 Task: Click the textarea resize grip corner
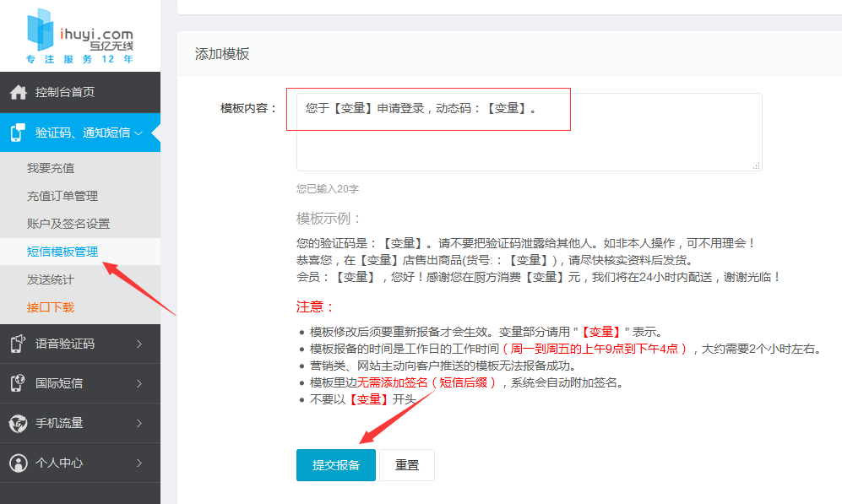756,165
